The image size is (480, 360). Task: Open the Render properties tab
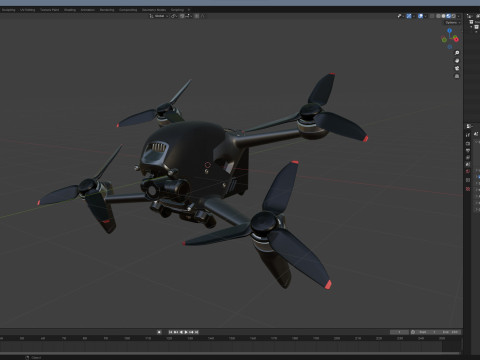(x=468, y=143)
